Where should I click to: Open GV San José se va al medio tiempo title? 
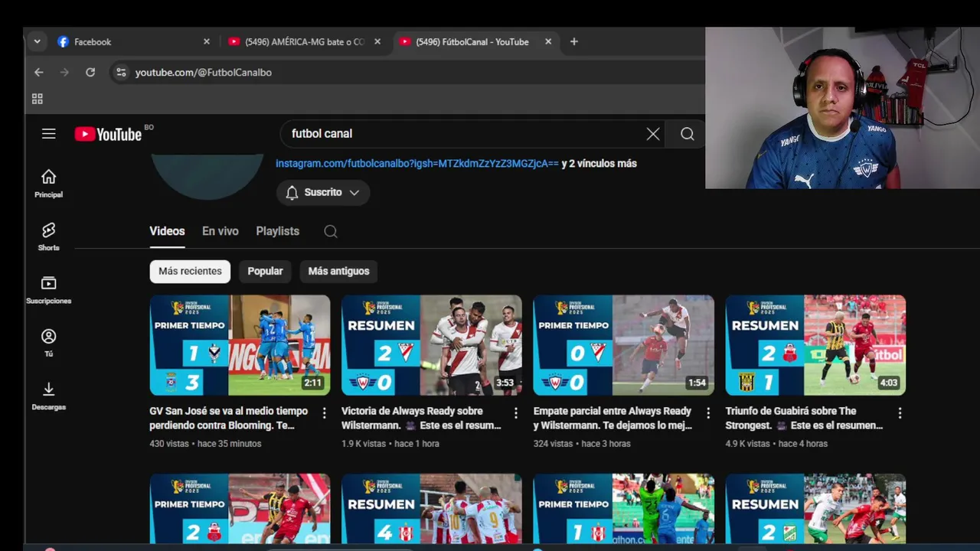[x=229, y=418]
